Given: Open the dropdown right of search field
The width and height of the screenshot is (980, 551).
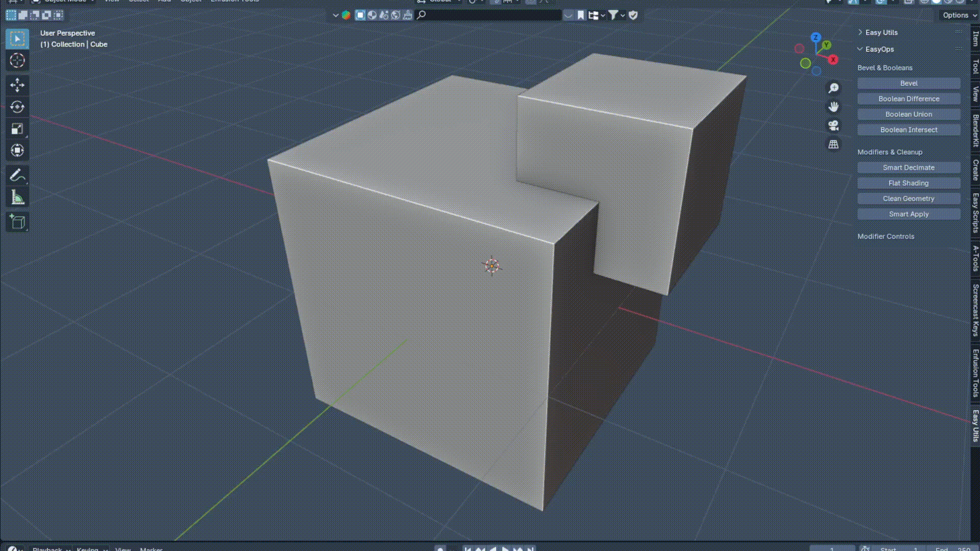Looking at the screenshot, I should click(x=569, y=15).
